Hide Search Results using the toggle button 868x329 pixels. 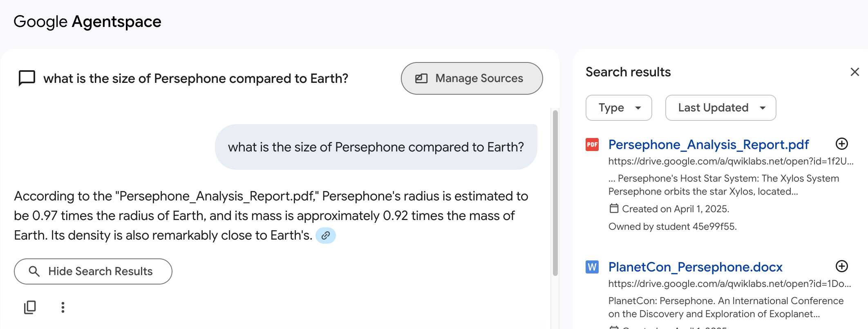pos(93,271)
